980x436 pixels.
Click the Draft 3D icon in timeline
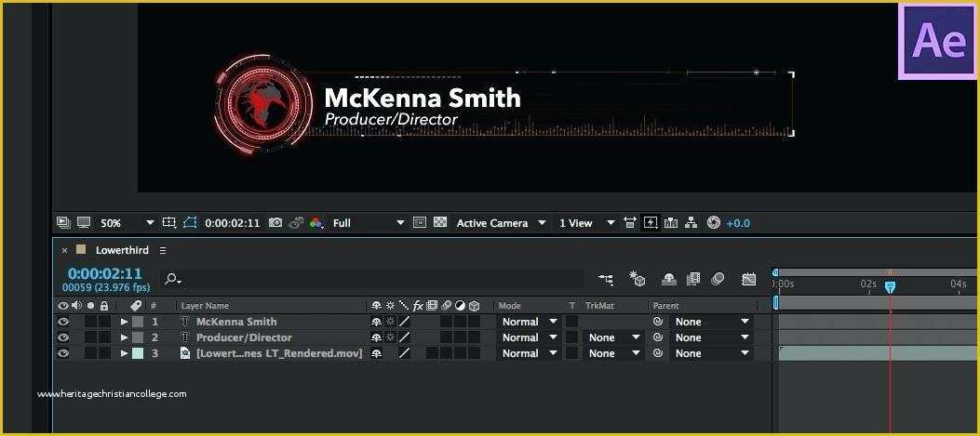pos(637,279)
